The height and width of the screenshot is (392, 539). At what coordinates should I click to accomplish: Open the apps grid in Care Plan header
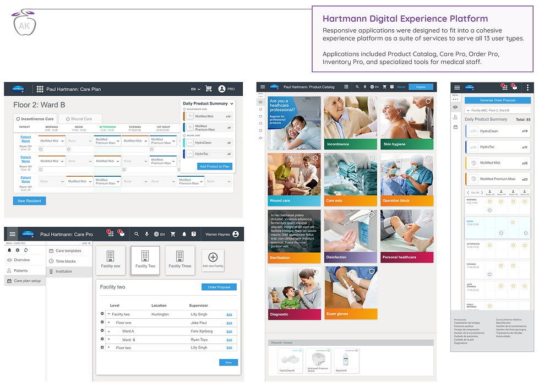[x=40, y=89]
